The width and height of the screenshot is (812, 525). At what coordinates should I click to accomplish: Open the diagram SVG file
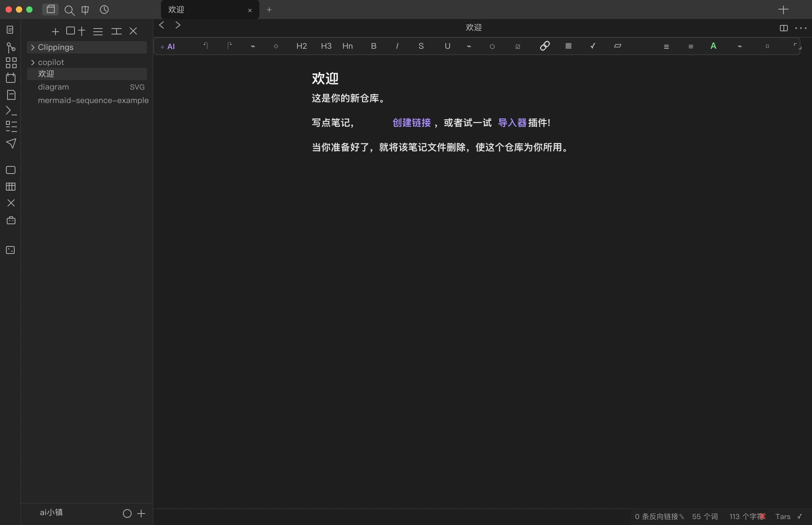coord(87,87)
